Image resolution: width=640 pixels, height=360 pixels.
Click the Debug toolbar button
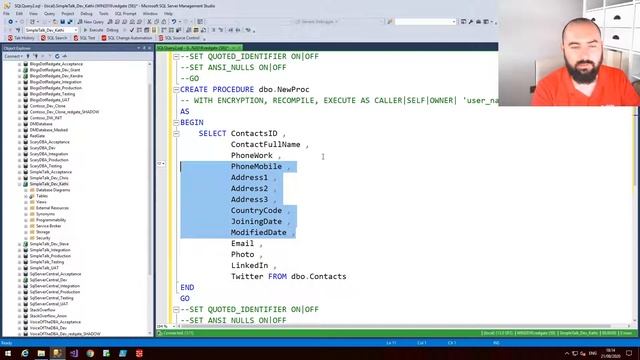[x=112, y=30]
